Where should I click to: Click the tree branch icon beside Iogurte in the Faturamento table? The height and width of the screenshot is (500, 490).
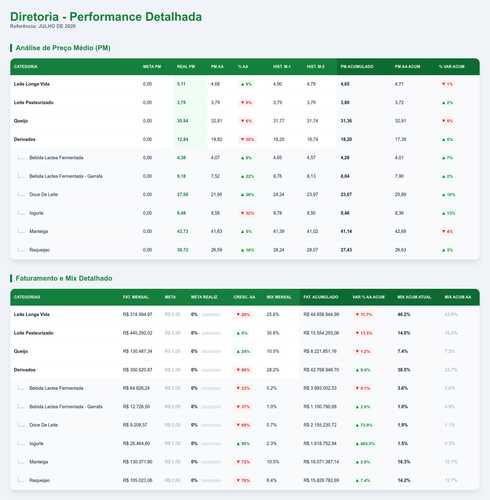click(x=21, y=443)
